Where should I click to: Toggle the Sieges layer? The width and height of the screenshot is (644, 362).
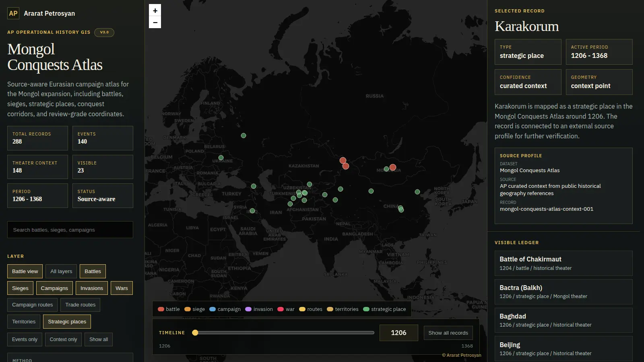[x=20, y=288]
